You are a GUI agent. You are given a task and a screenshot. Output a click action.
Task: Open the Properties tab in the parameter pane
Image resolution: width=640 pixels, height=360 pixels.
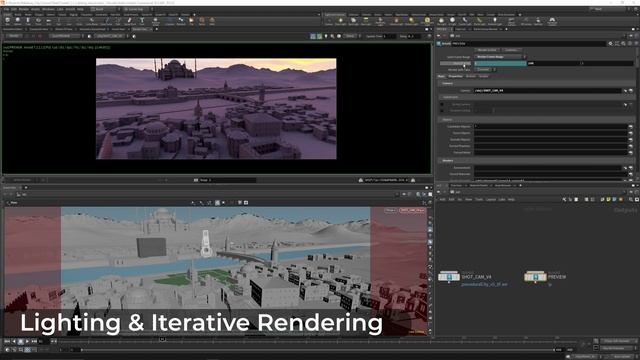point(456,76)
